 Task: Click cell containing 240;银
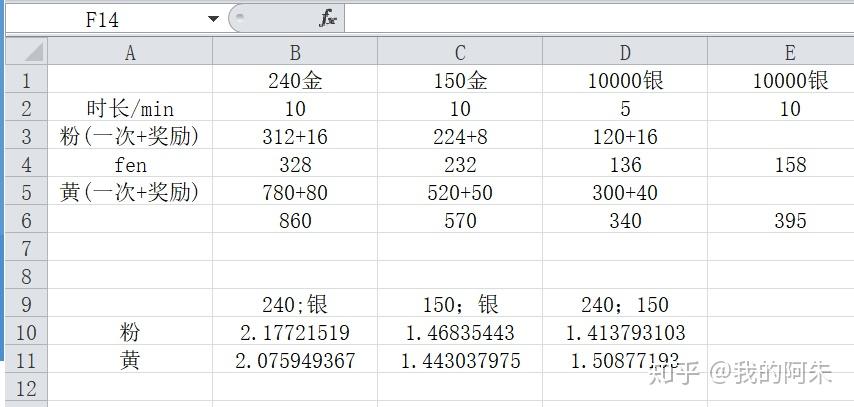tap(295, 304)
